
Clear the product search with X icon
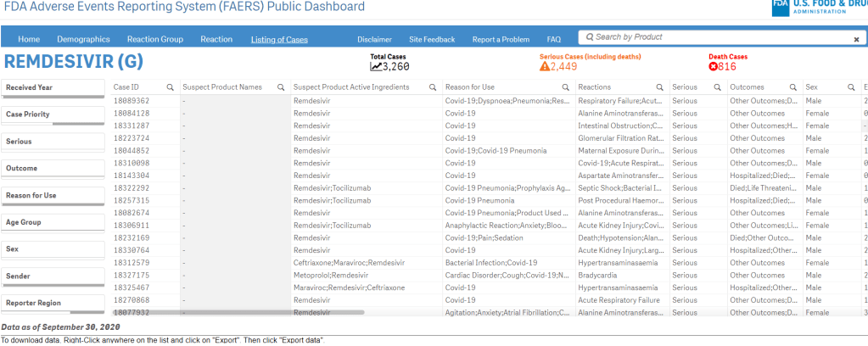856,39
